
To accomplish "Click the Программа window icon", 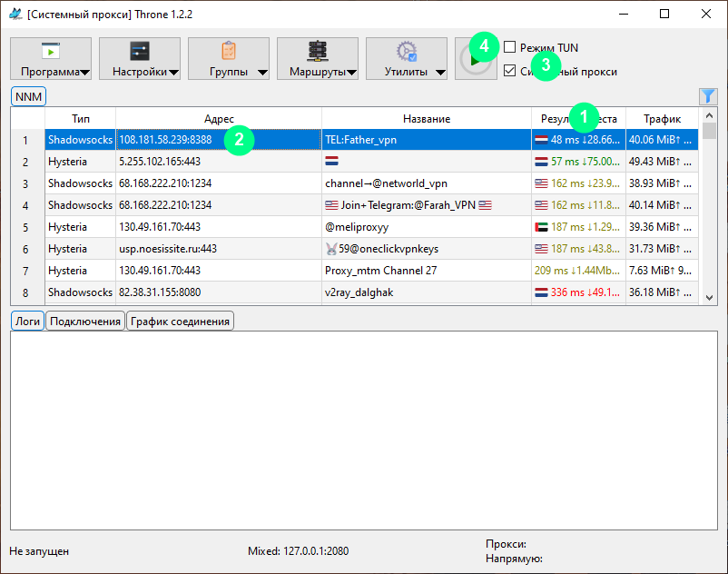I will click(51, 51).
